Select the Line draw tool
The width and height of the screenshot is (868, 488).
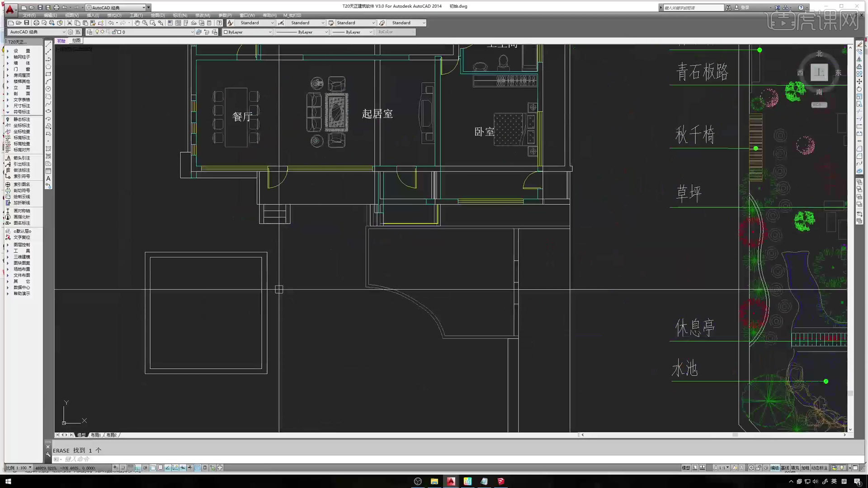coord(48,44)
